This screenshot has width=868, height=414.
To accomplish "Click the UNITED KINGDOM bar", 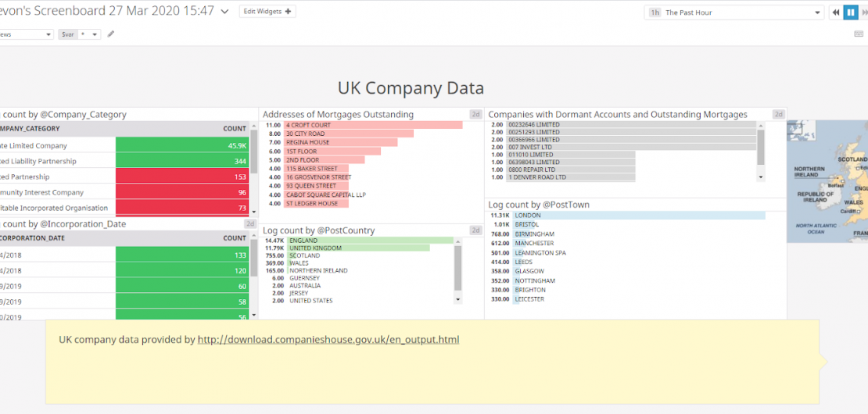I will click(359, 248).
